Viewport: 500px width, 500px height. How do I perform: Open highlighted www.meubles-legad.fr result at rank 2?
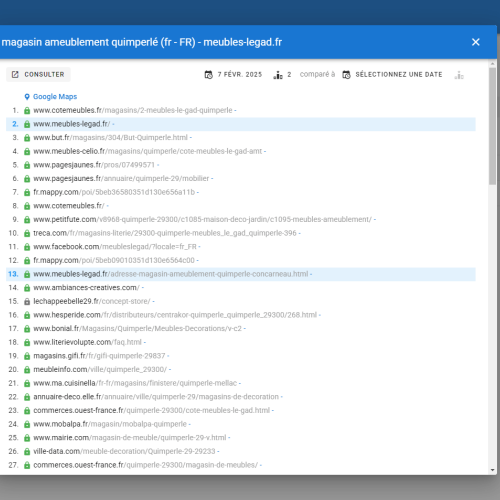(x=72, y=124)
